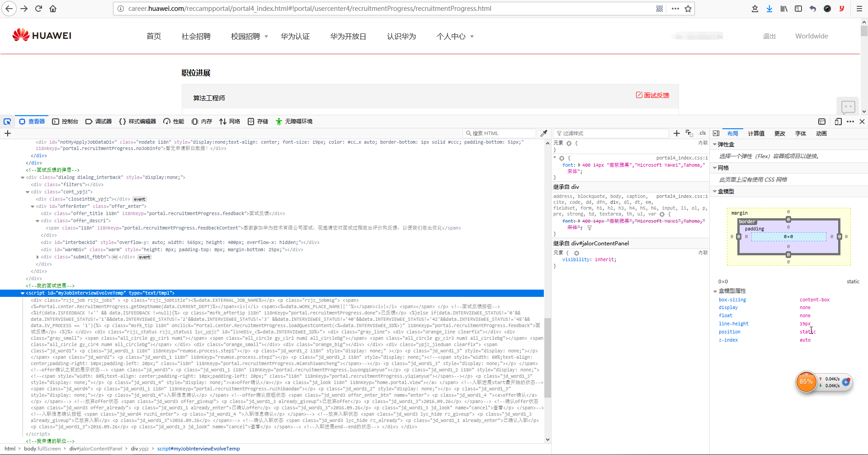
Task: Open the 内存 memory tab
Action: pos(202,122)
